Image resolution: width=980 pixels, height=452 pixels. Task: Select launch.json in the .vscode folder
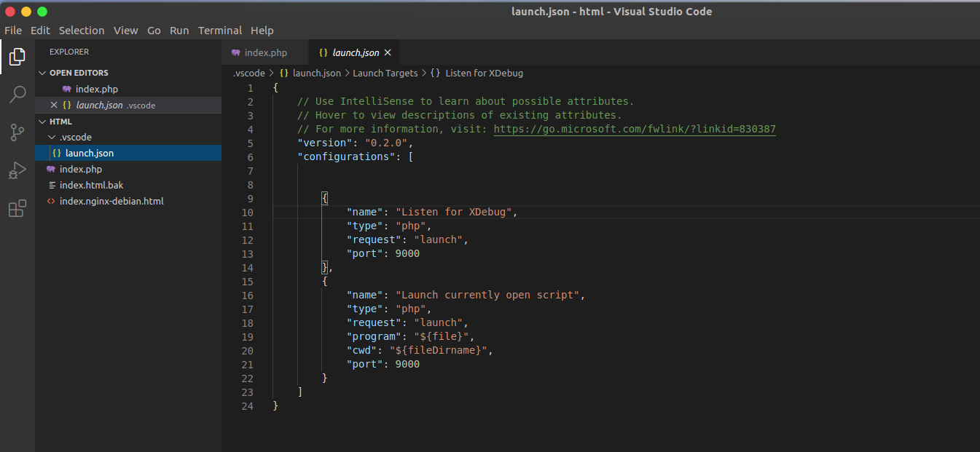click(x=128, y=153)
